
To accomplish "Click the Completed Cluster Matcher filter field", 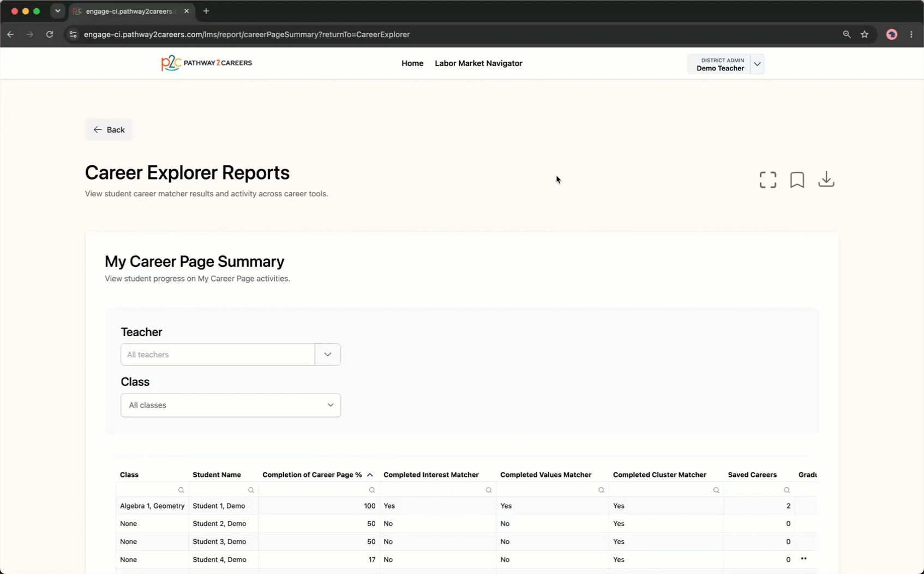I will (667, 490).
